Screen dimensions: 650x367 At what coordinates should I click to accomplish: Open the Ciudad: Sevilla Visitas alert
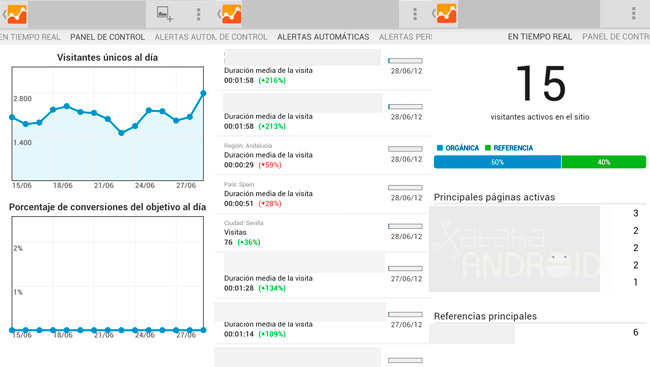(323, 233)
